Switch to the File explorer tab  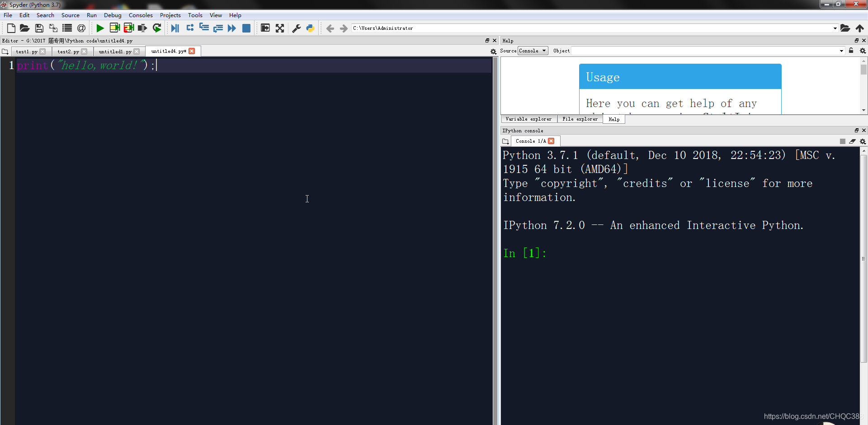click(580, 119)
